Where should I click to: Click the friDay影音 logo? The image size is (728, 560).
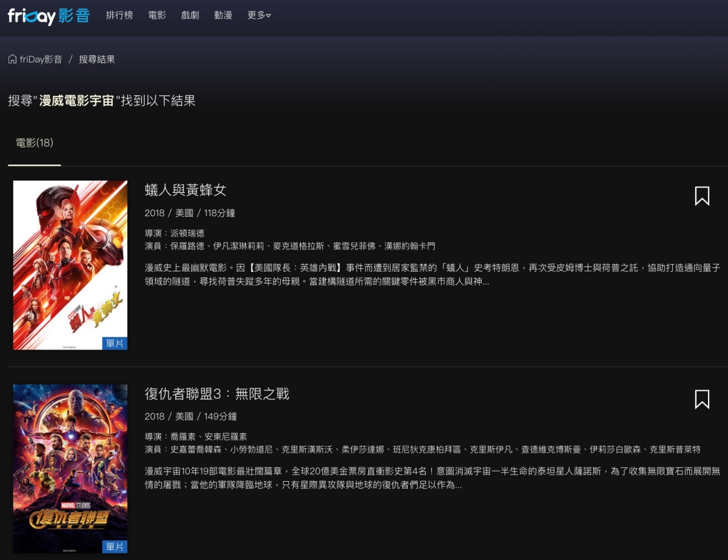click(x=49, y=15)
